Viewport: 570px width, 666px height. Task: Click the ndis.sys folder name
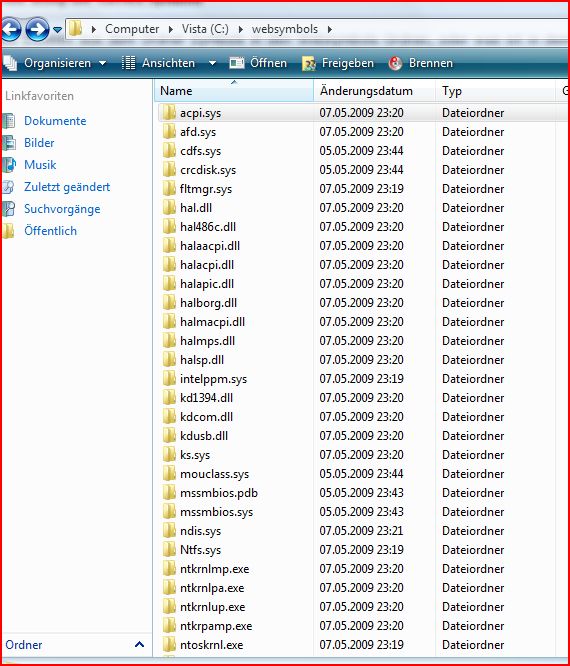tap(200, 531)
